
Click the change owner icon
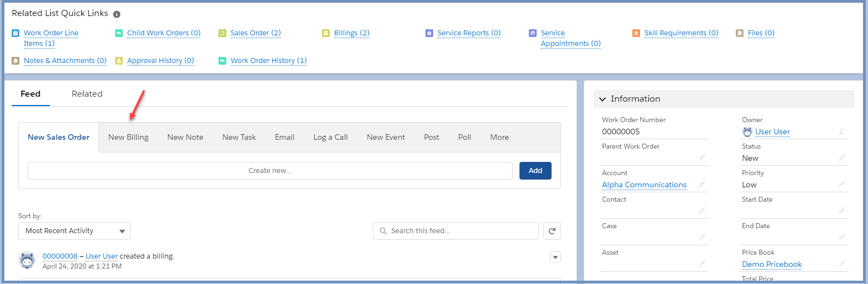point(841,132)
